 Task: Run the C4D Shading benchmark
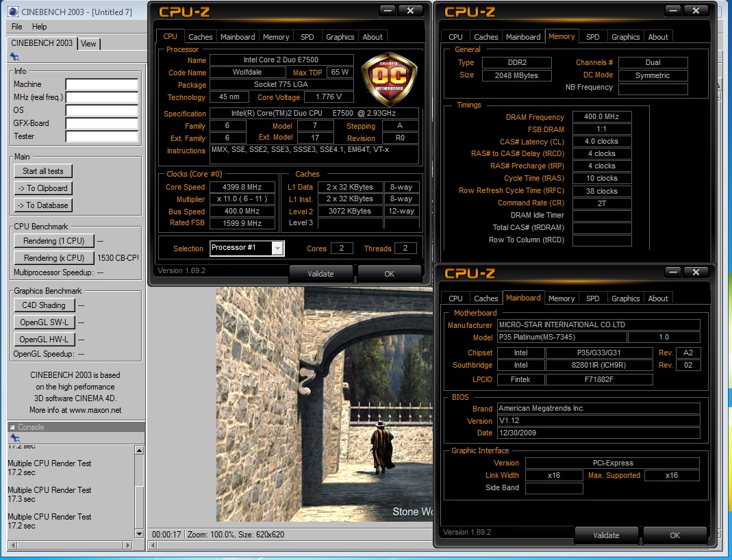click(44, 305)
